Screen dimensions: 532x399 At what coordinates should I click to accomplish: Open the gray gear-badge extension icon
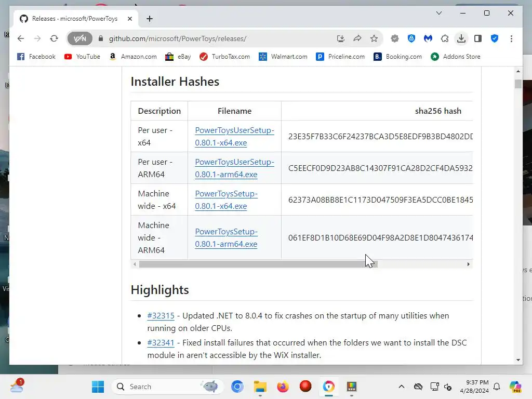pyautogui.click(x=395, y=38)
